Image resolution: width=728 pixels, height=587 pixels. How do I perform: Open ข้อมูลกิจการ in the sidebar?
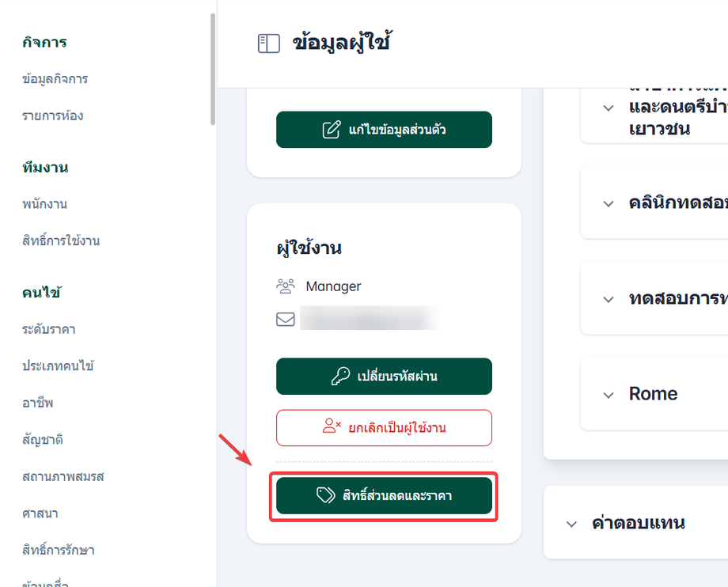coord(55,79)
